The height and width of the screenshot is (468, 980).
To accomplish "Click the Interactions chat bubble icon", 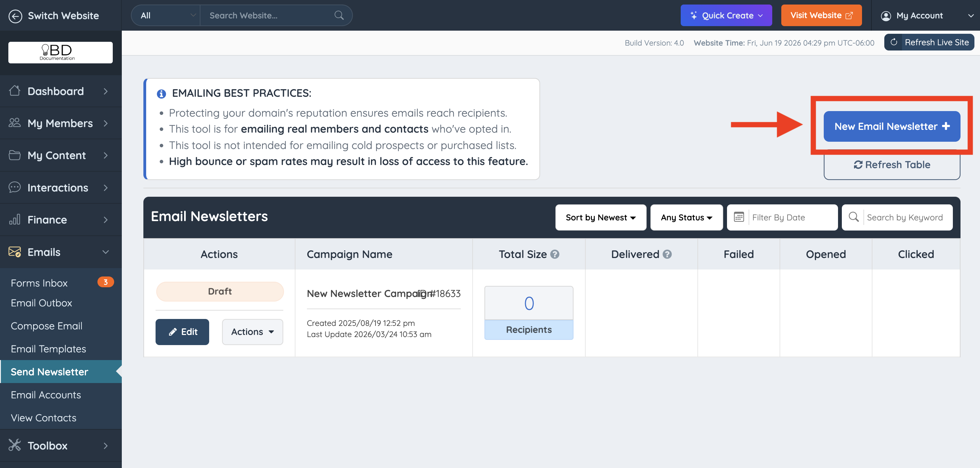I will click(15, 187).
